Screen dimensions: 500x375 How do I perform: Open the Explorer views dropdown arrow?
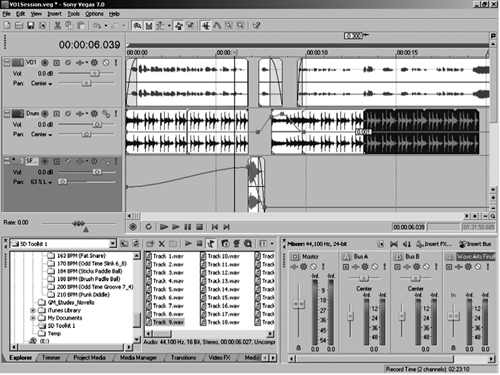click(272, 244)
